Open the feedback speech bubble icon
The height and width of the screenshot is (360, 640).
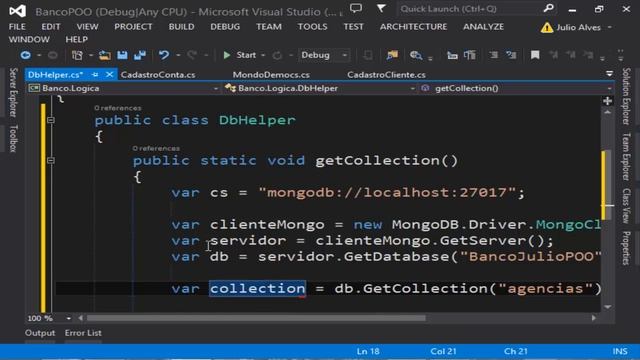tap(356, 8)
